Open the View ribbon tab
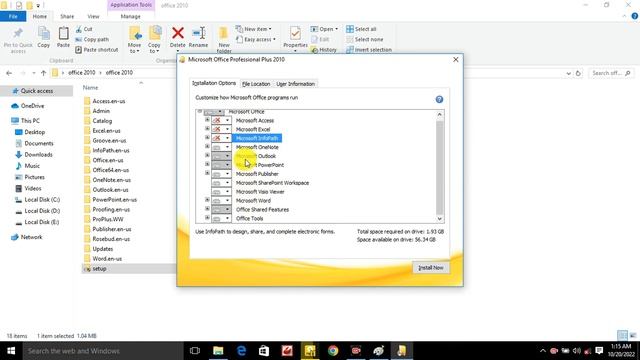Image resolution: width=640 pixels, height=360 pixels. click(93, 16)
